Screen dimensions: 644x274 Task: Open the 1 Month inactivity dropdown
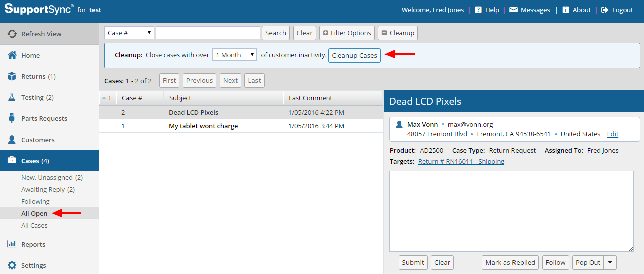click(x=235, y=55)
